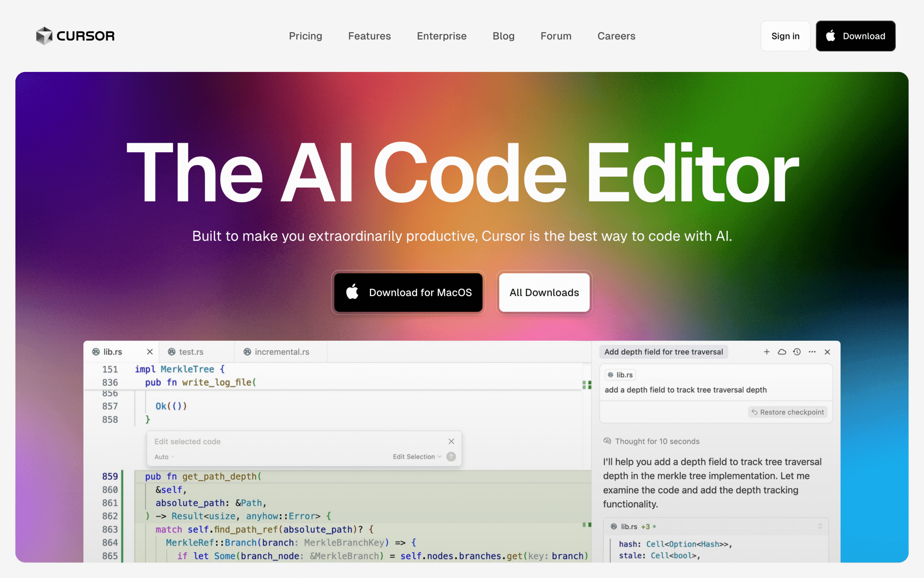The width and height of the screenshot is (924, 578).
Task: Start a new chat with the plus icon
Action: 766,352
